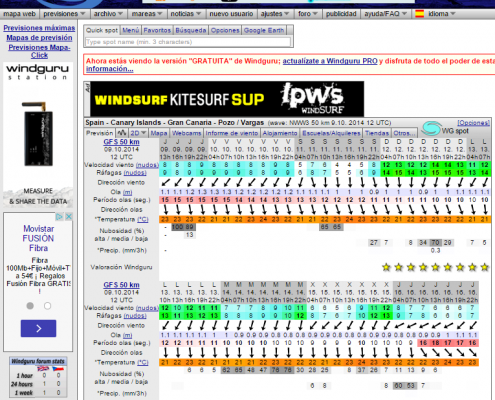Viewport: 495px width, 400px height.
Task: Open Mapas de previsión link
Action: [x=39, y=38]
